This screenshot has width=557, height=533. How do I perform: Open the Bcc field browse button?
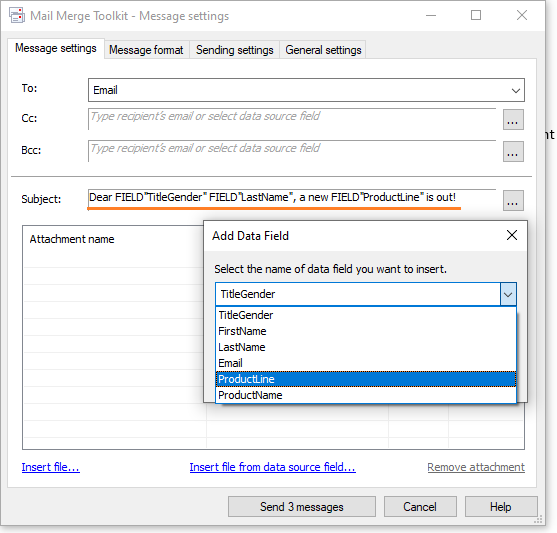[x=513, y=152]
